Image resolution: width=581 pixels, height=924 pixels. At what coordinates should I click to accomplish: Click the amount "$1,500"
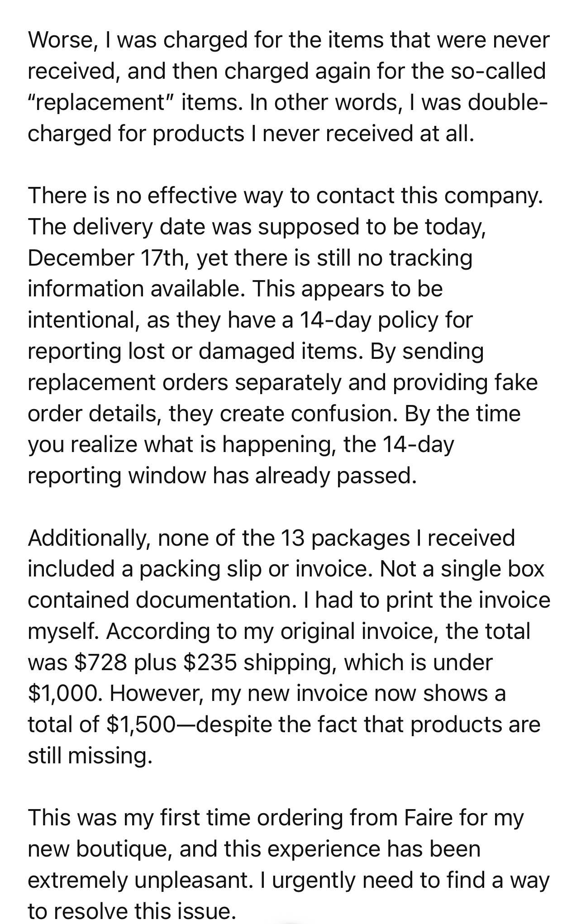pos(141,724)
